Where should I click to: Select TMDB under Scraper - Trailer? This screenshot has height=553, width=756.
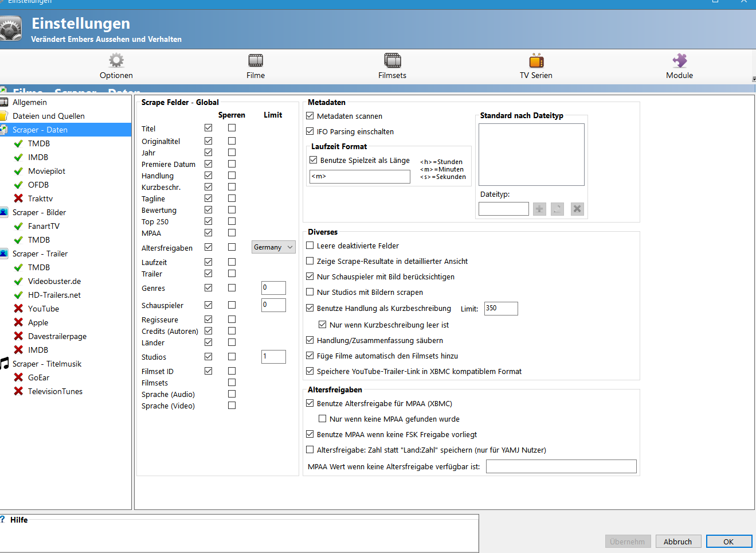pos(39,267)
